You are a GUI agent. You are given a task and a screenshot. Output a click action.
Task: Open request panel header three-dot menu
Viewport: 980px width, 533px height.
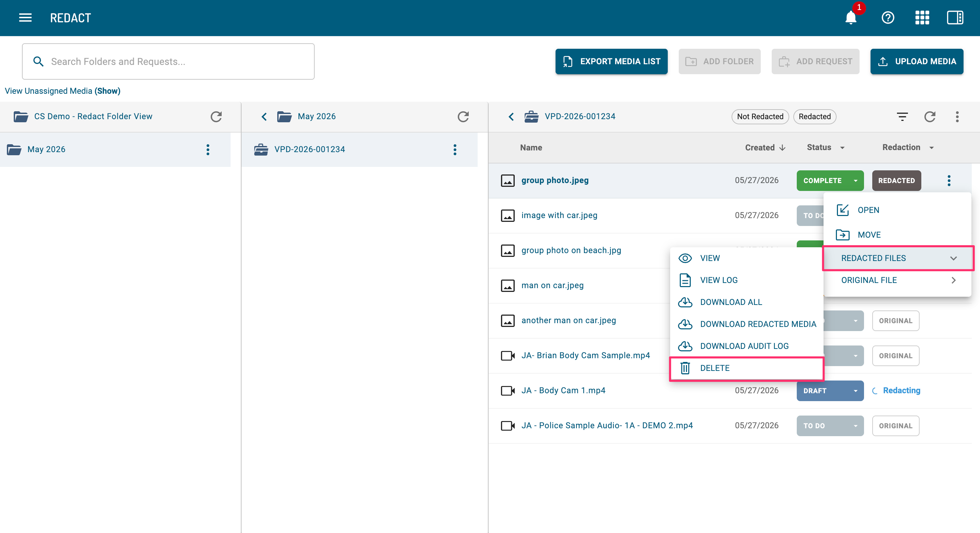pos(957,116)
